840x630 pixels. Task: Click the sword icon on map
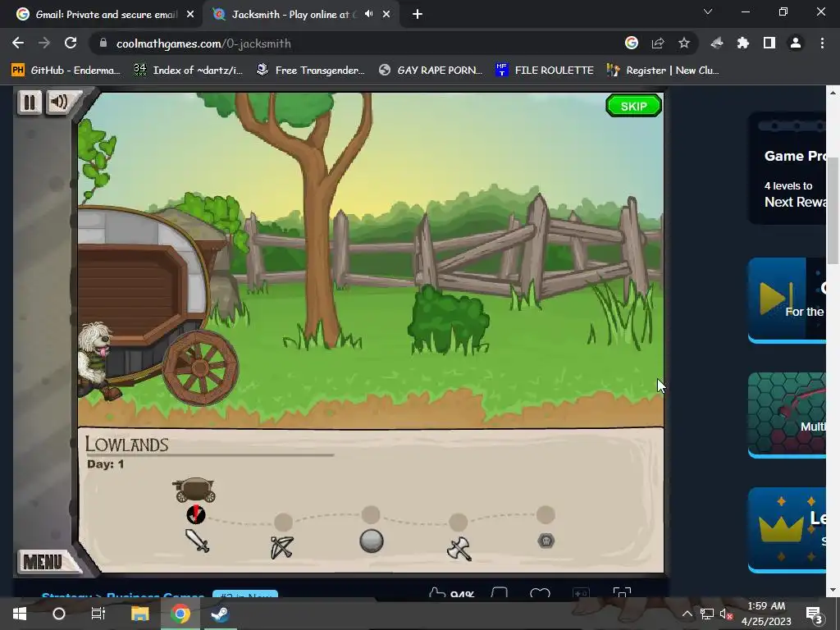[197, 541]
